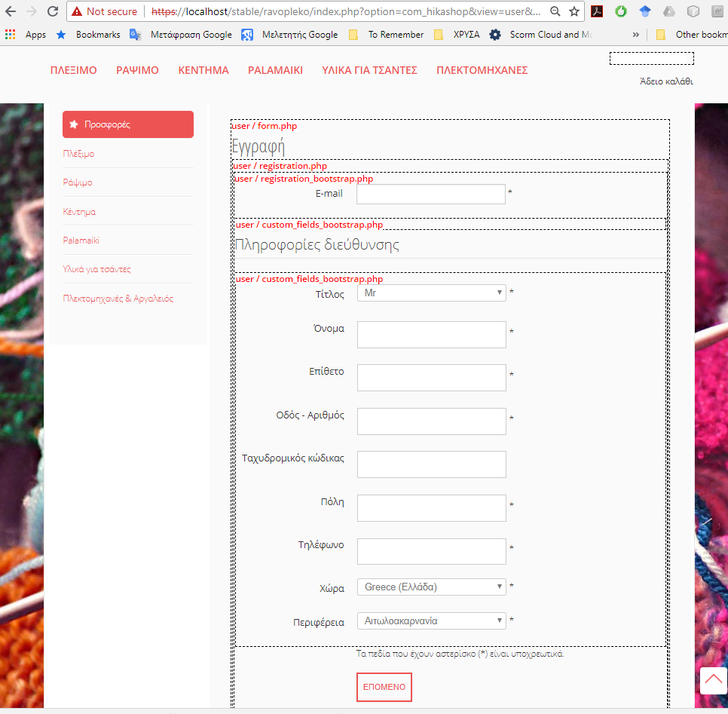728x714 pixels.
Task: Click the required fields asterisk note
Action: click(460, 654)
